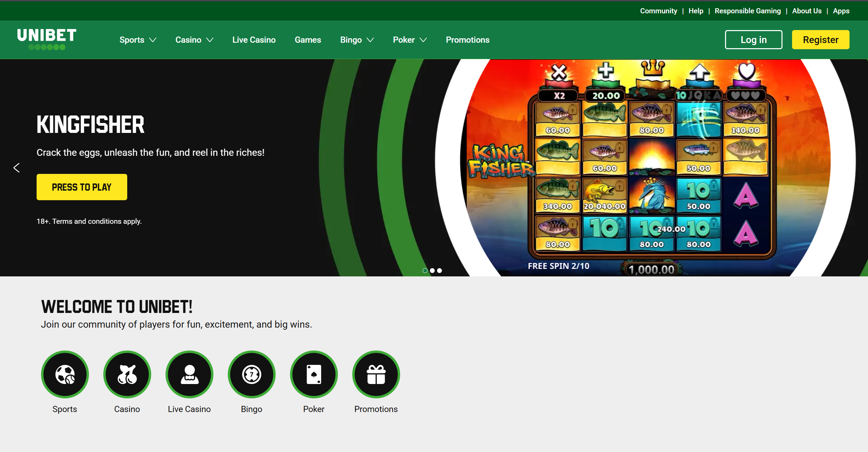Open the Live Casino nav item
Viewport: 868px width, 452px height.
pos(254,40)
